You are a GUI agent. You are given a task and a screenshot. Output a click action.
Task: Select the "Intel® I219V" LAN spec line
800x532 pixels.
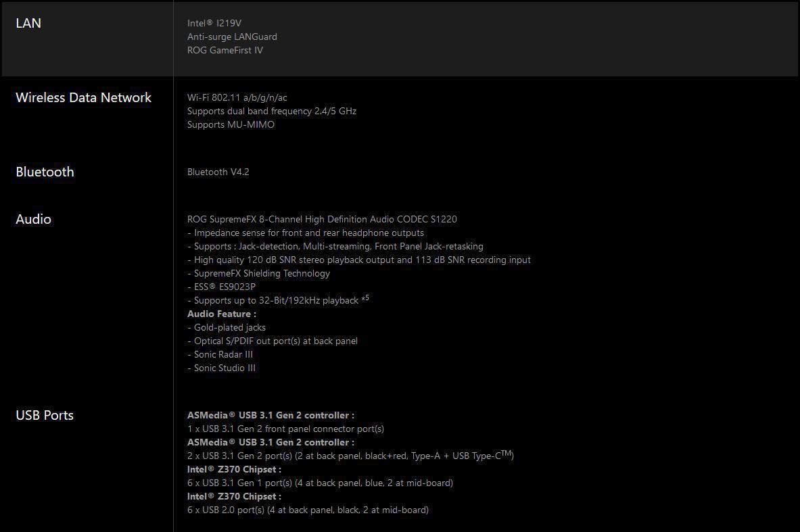[214, 23]
